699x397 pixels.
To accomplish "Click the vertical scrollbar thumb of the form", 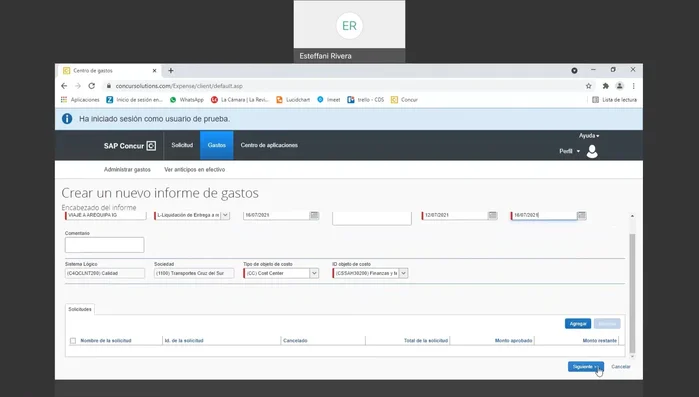I will pyautogui.click(x=632, y=293).
